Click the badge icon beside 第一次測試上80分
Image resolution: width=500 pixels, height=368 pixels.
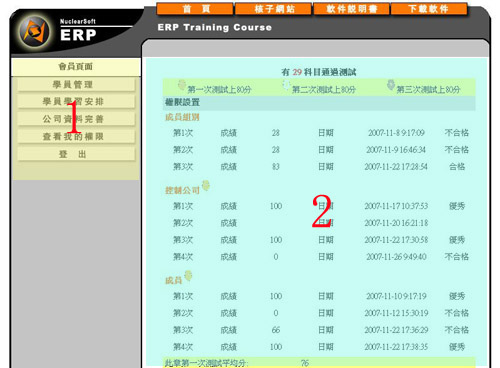click(182, 85)
